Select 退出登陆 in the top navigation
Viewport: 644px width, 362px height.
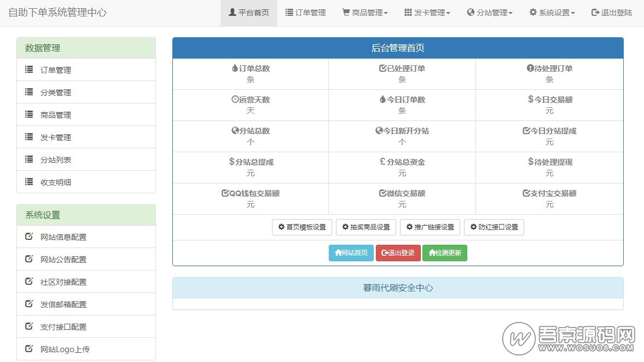(612, 13)
